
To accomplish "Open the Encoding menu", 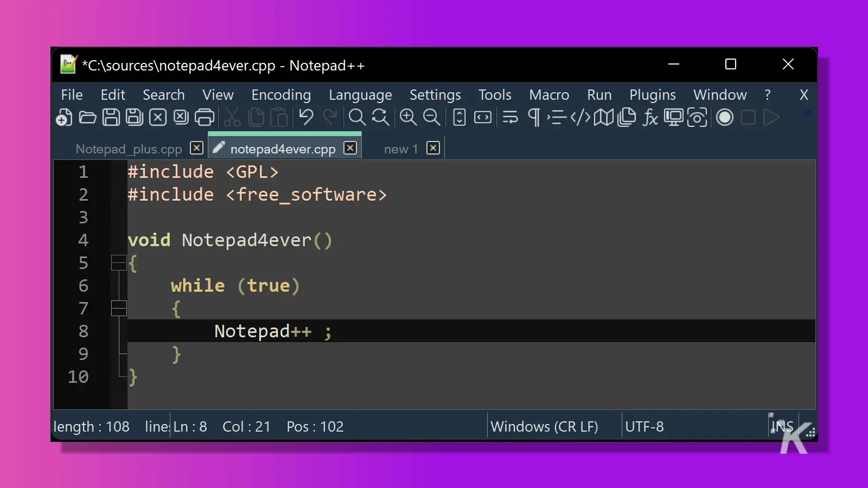I will [281, 95].
